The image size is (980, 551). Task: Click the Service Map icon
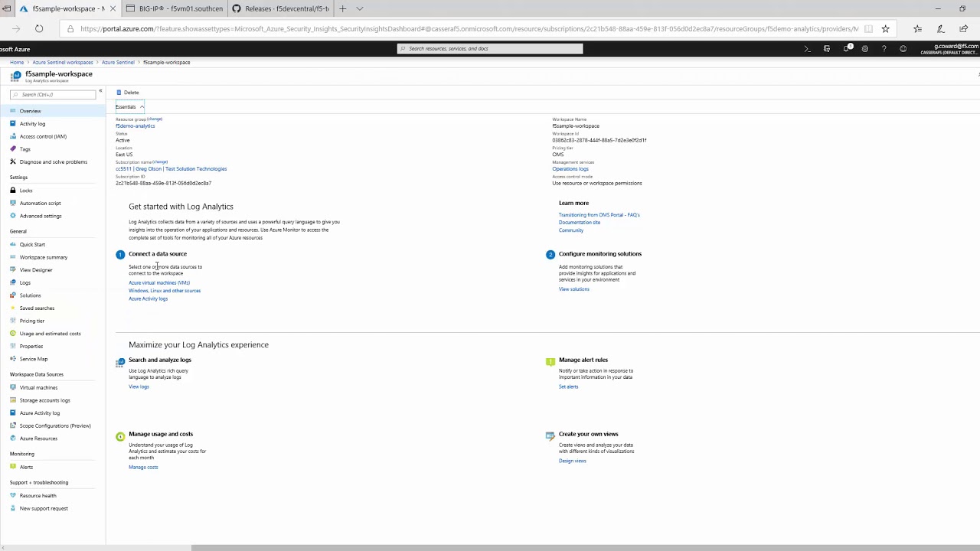coord(13,359)
